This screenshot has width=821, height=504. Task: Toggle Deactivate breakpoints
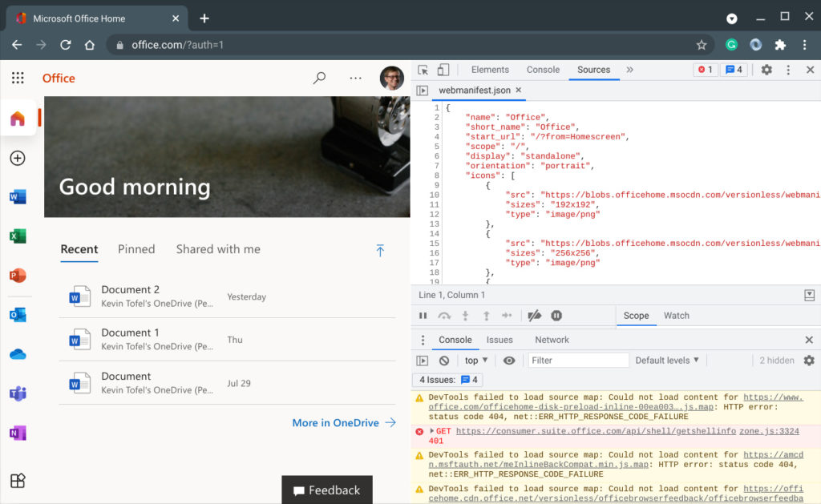coord(534,316)
